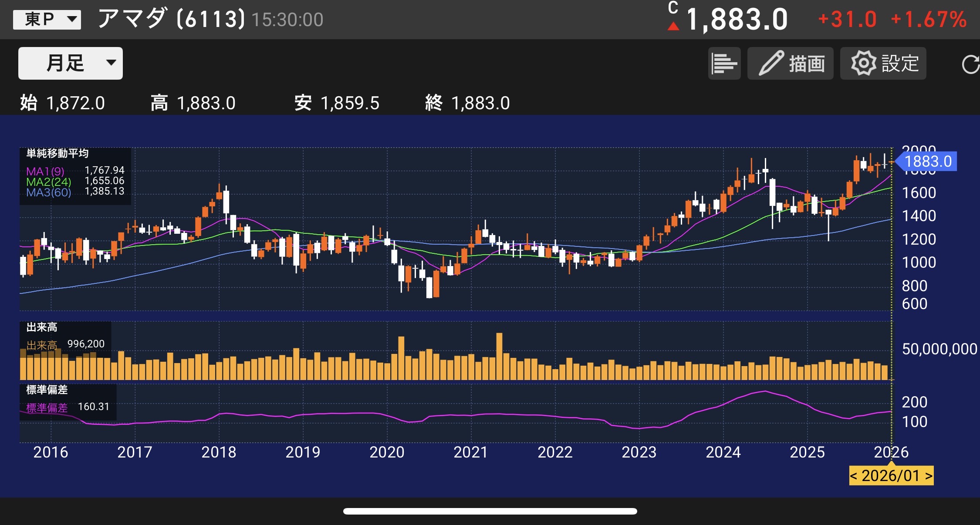Go to previous month with < arrow

coord(854,476)
